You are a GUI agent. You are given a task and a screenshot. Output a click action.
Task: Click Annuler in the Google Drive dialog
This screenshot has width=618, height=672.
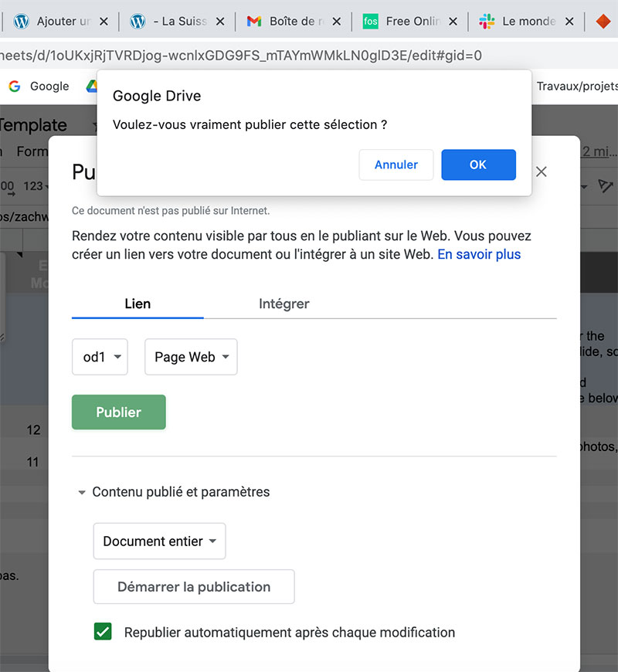[x=396, y=165]
